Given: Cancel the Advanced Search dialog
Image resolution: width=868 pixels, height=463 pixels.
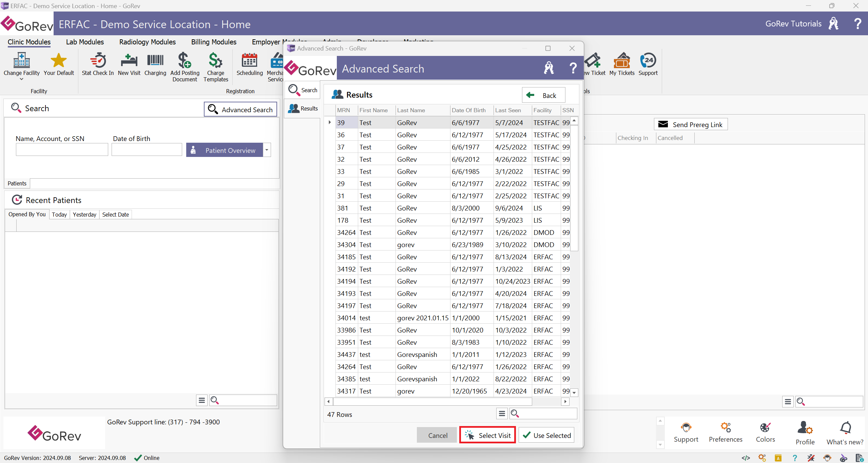Looking at the screenshot, I should click(438, 435).
